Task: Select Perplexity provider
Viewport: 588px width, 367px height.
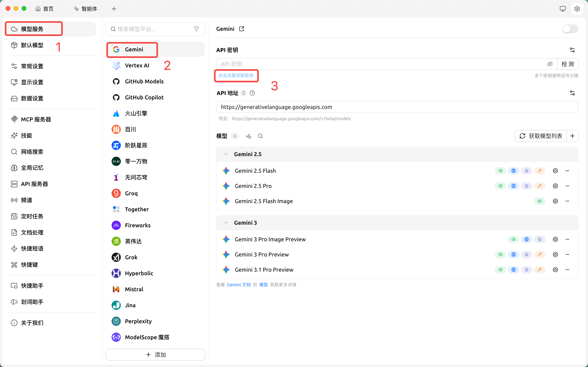Action: click(x=155, y=321)
